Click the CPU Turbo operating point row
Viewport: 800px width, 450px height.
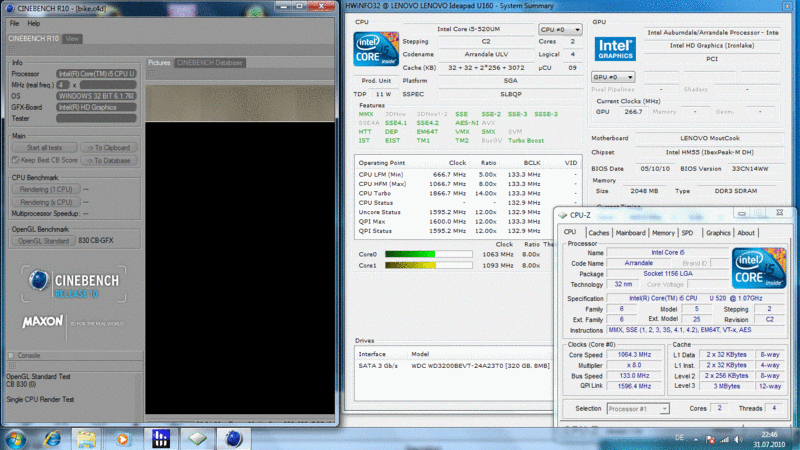[x=467, y=193]
